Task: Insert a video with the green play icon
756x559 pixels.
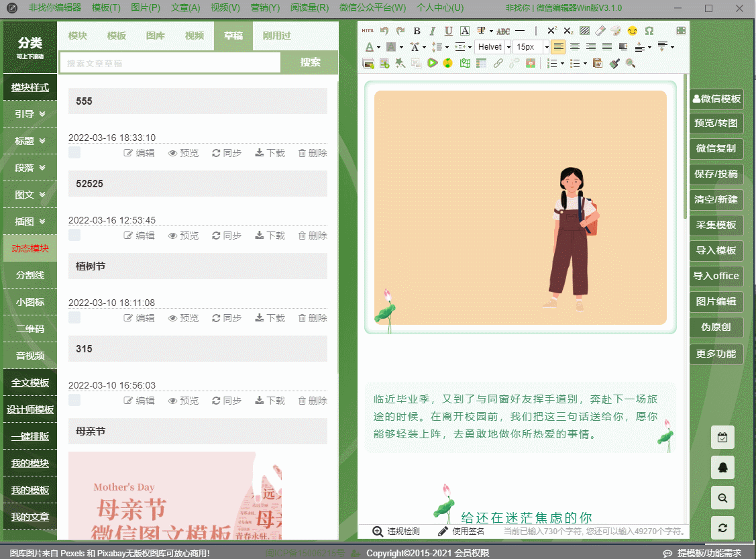Action: coord(433,63)
